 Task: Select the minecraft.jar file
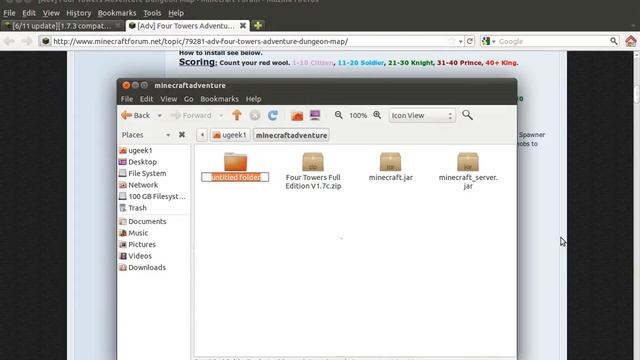(391, 167)
